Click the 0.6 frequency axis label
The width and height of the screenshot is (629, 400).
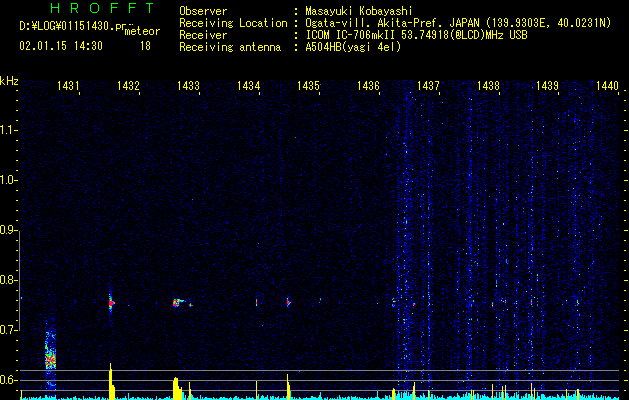point(8,380)
